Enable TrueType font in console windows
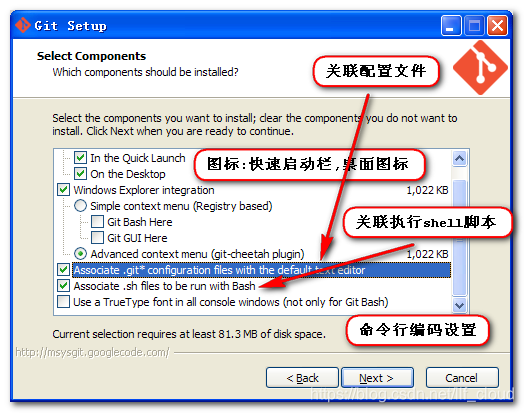524x413 pixels. (x=63, y=301)
